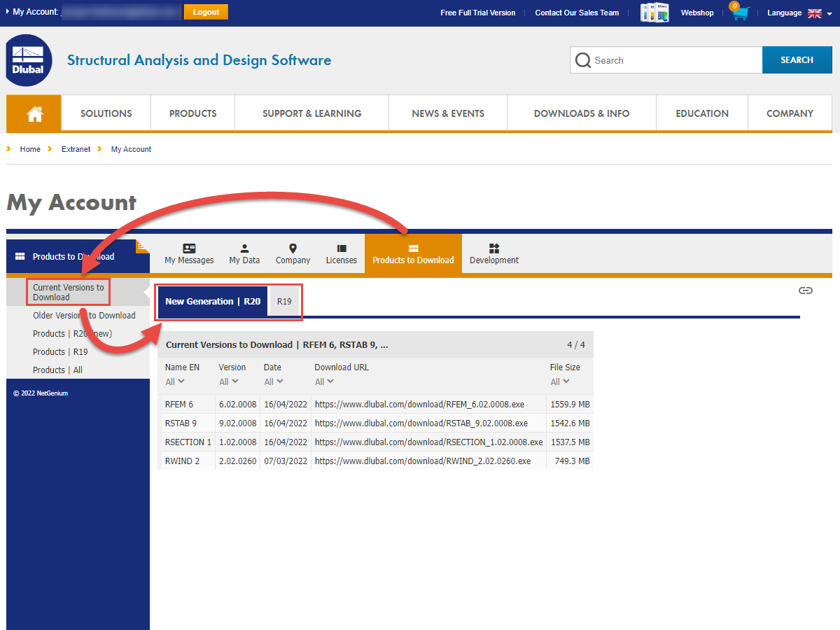840x630 pixels.
Task: Click the My Messages icon
Action: pos(189,248)
